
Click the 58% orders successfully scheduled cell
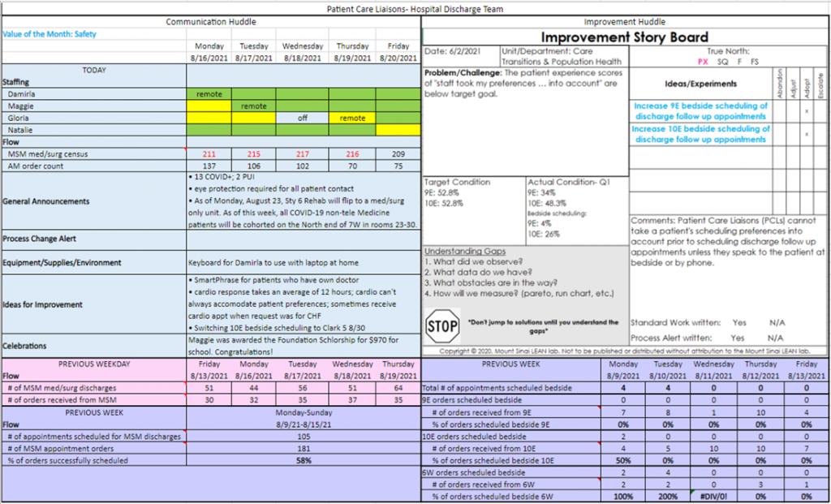click(x=304, y=460)
